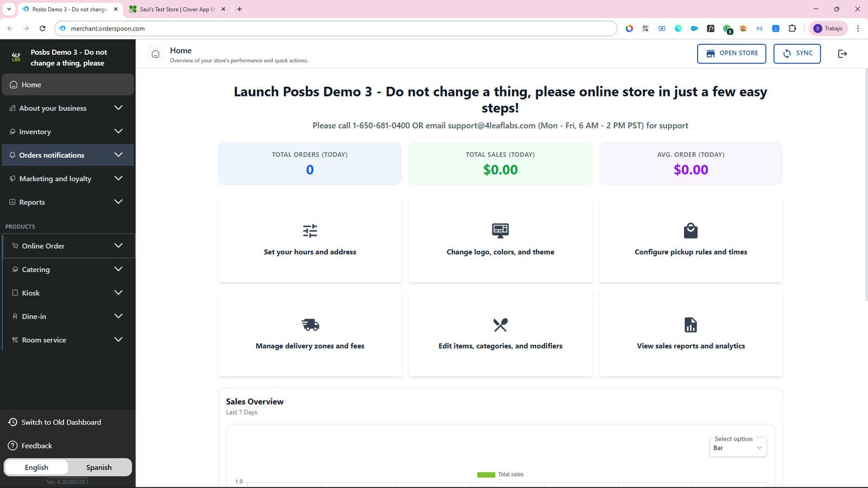Click the shopping bag icon for pickup rules

691,230
